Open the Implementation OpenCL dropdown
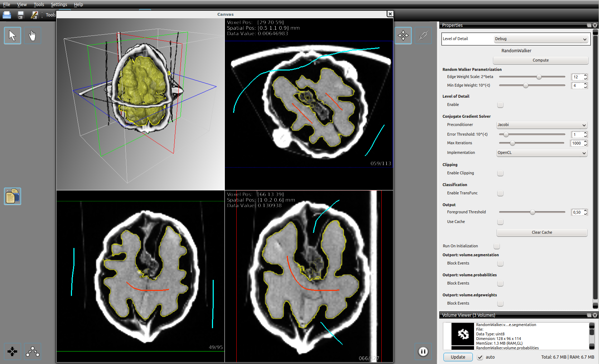Viewport: 599px width, 364px height. tap(541, 153)
